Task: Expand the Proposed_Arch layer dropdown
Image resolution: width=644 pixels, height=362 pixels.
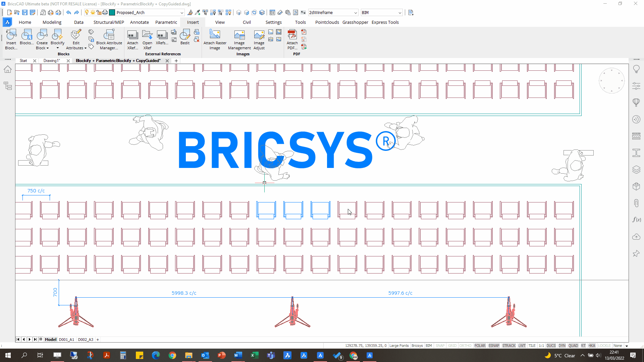Action: pyautogui.click(x=182, y=13)
